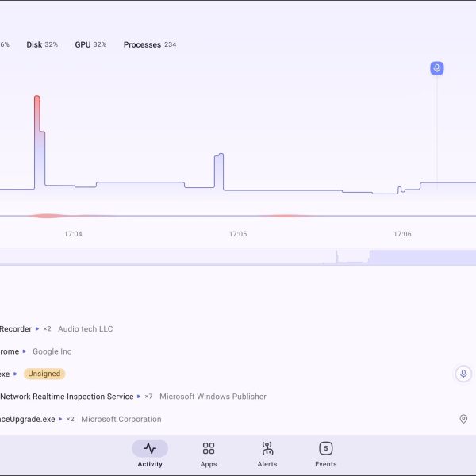This screenshot has width=476, height=476.
Task: Open the Activity tab
Action: point(150,454)
